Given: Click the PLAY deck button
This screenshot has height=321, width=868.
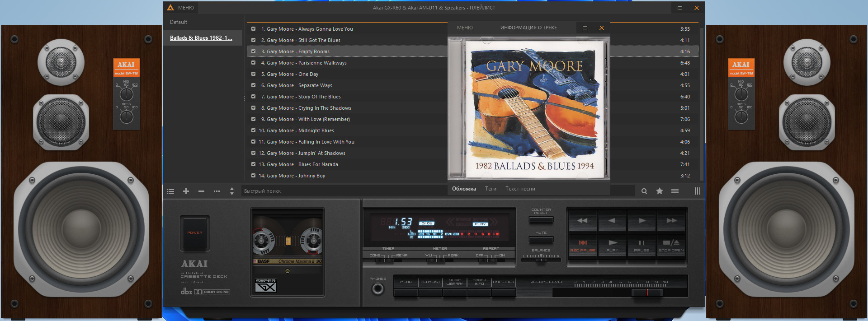Looking at the screenshot, I should (612, 245).
